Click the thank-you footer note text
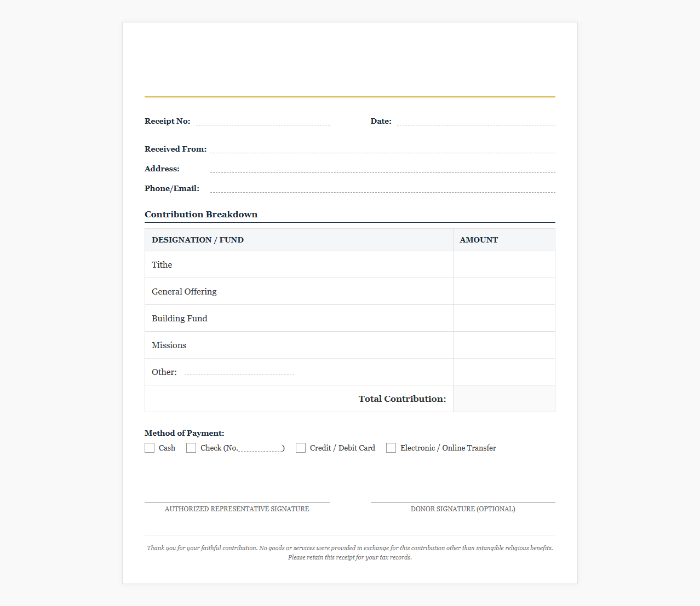The width and height of the screenshot is (700, 606). [x=350, y=552]
